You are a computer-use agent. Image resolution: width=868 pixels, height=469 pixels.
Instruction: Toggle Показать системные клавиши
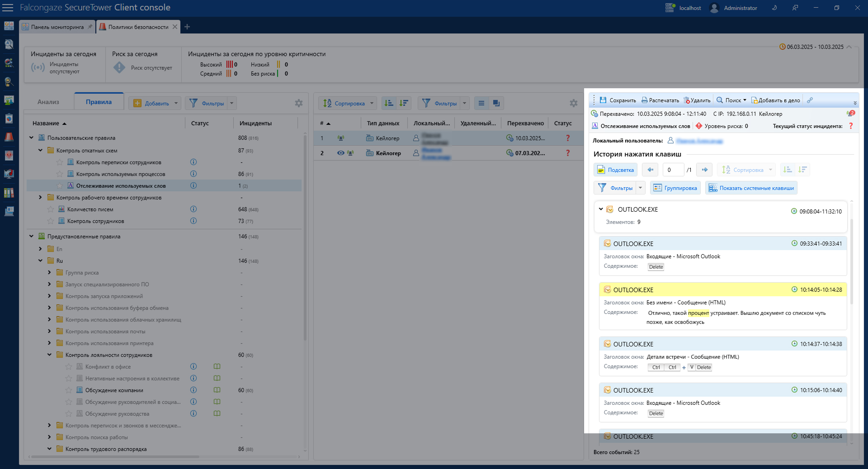click(x=751, y=188)
